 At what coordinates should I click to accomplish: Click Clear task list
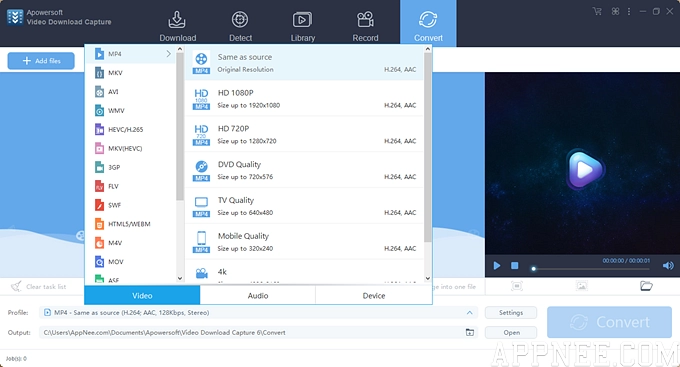coord(39,286)
